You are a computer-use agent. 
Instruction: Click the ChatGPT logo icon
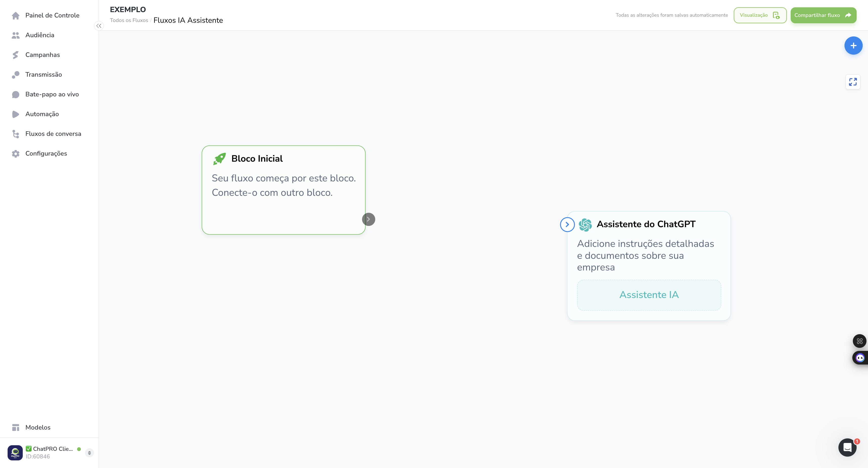[x=585, y=225]
